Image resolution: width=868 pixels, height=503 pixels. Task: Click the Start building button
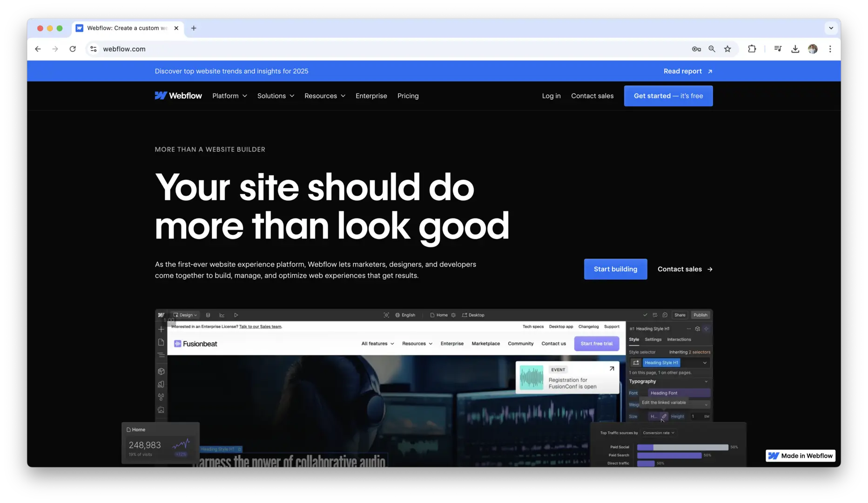[615, 269]
